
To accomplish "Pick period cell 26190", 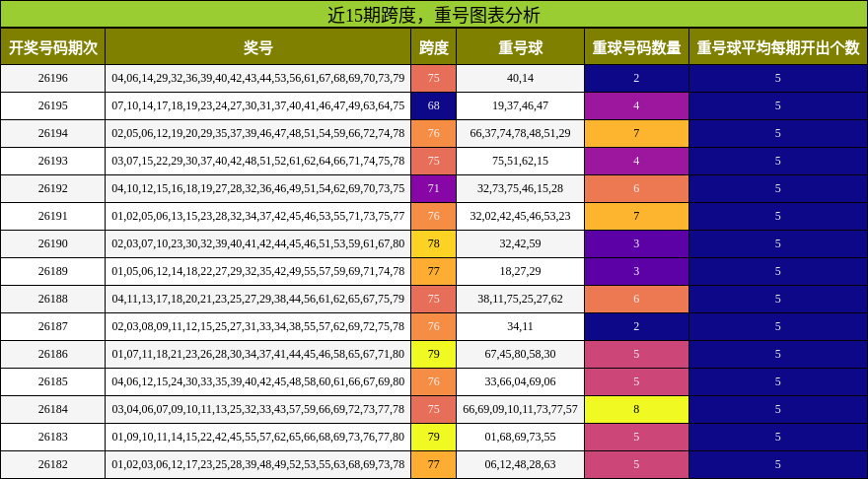I will tap(52, 243).
